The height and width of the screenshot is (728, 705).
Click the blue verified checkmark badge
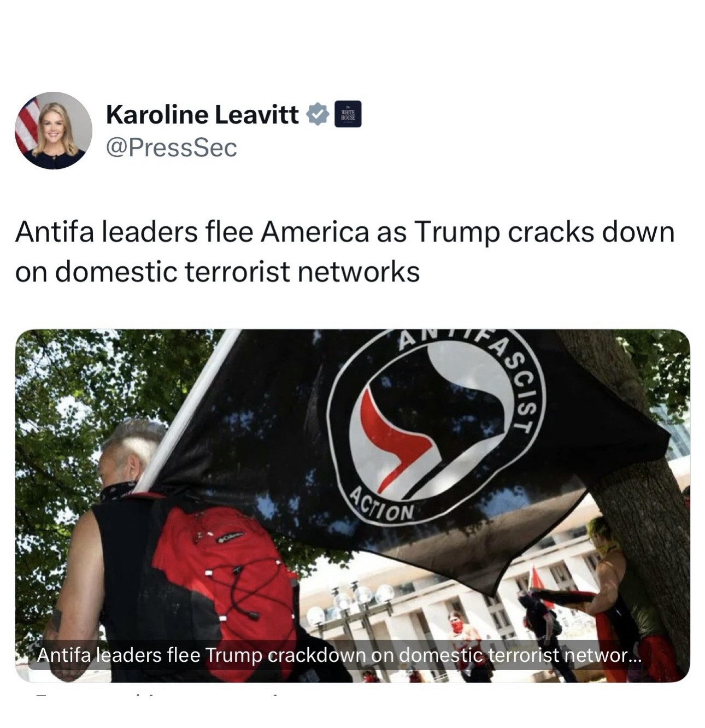[x=318, y=115]
